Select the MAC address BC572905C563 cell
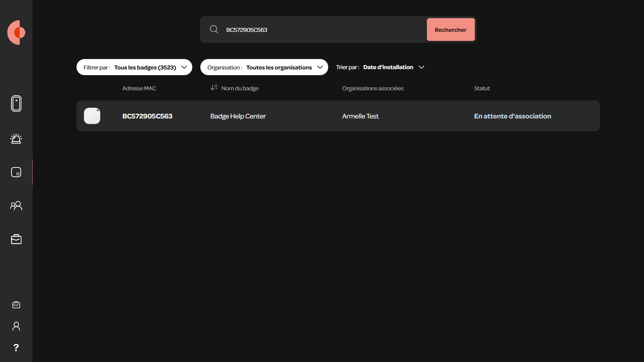The image size is (644, 362). coord(147,116)
